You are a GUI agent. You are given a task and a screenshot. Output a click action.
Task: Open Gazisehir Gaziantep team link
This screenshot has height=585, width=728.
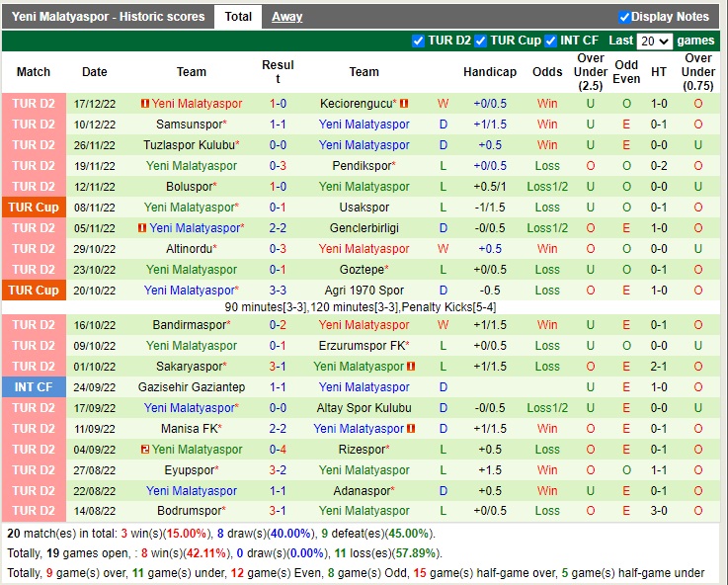tap(192, 387)
